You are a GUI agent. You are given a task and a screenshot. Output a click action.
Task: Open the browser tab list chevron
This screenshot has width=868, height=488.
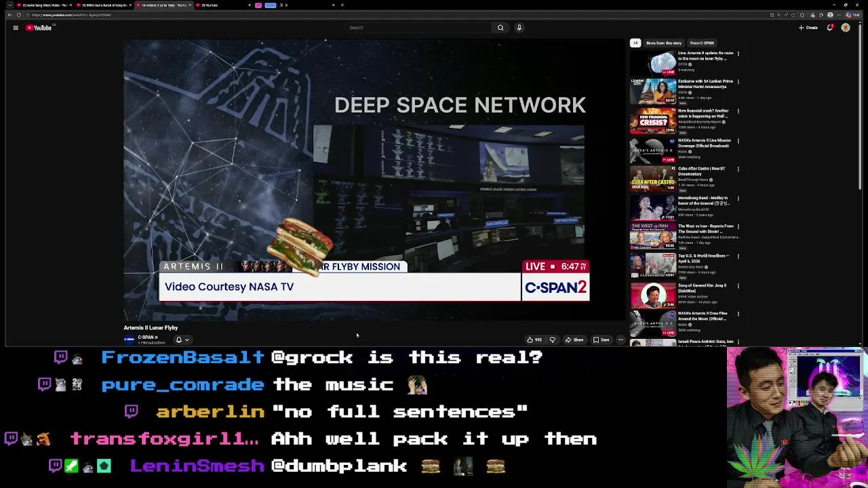pyautogui.click(x=9, y=5)
